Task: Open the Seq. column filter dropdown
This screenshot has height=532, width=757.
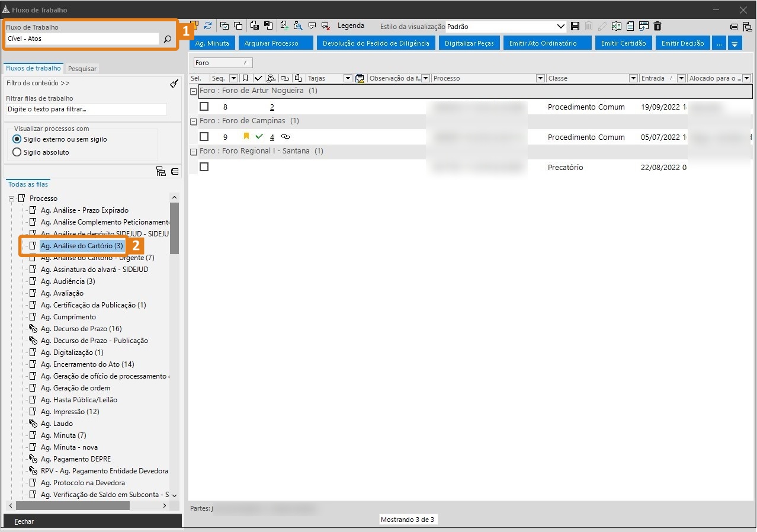Action: pos(233,78)
